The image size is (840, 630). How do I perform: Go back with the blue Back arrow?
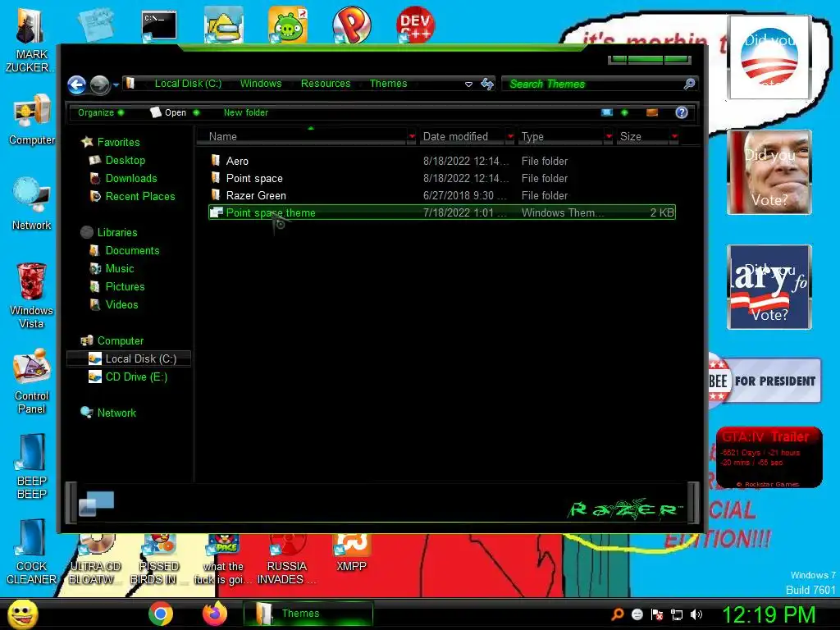click(x=76, y=84)
